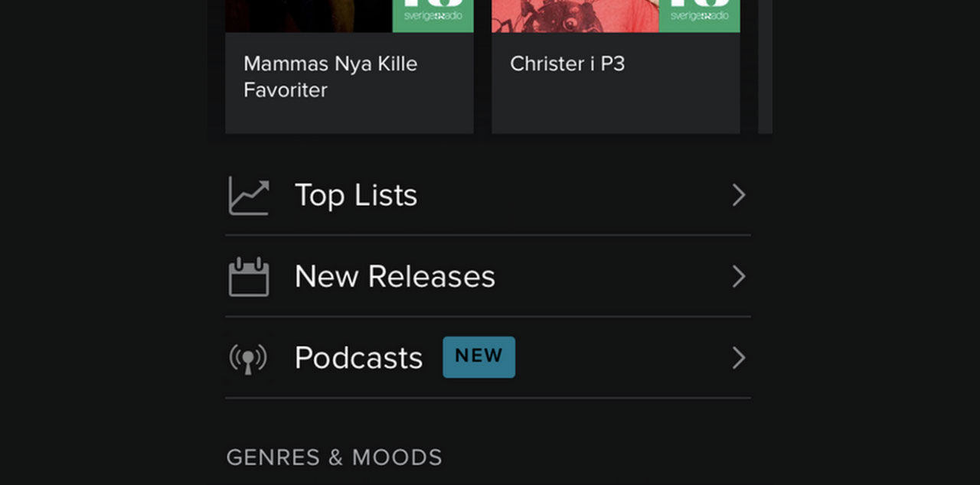Choose the Podcasts text label
The image size is (980, 485).
pos(358,358)
